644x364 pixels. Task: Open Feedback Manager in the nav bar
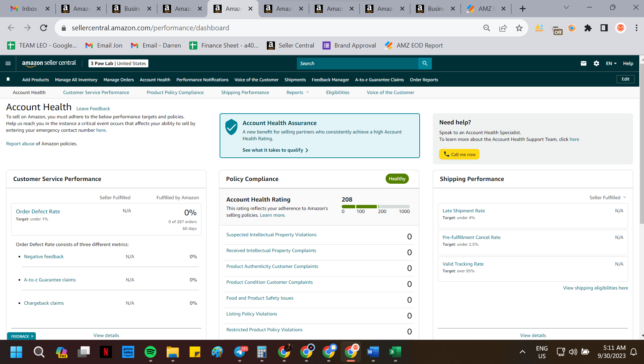tap(330, 80)
